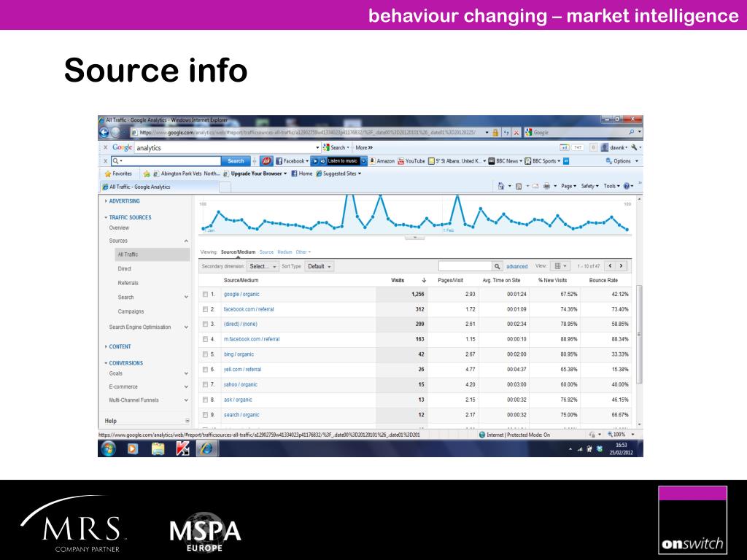Click the page vertical scrollbar thumb
The width and height of the screenshot is (747, 560).
pos(639,334)
